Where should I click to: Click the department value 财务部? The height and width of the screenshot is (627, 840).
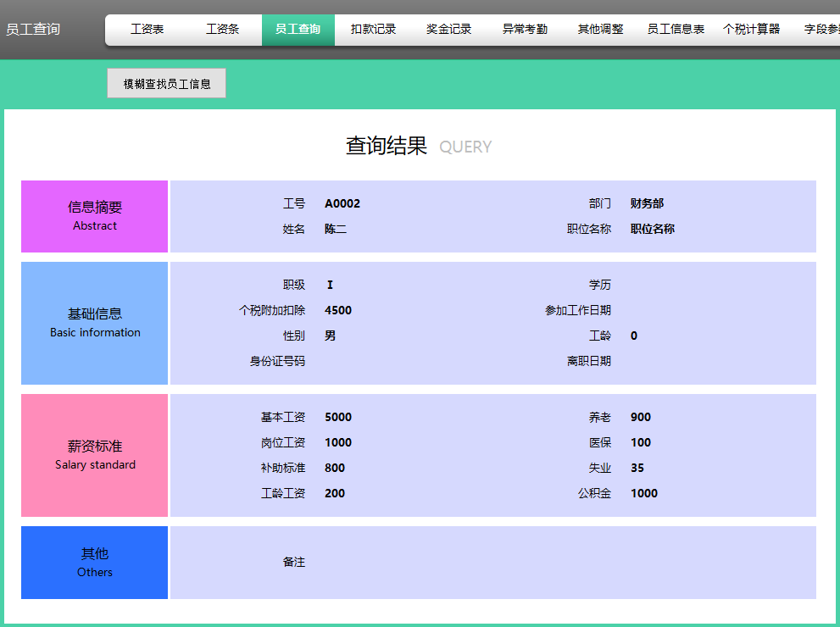pyautogui.click(x=648, y=203)
